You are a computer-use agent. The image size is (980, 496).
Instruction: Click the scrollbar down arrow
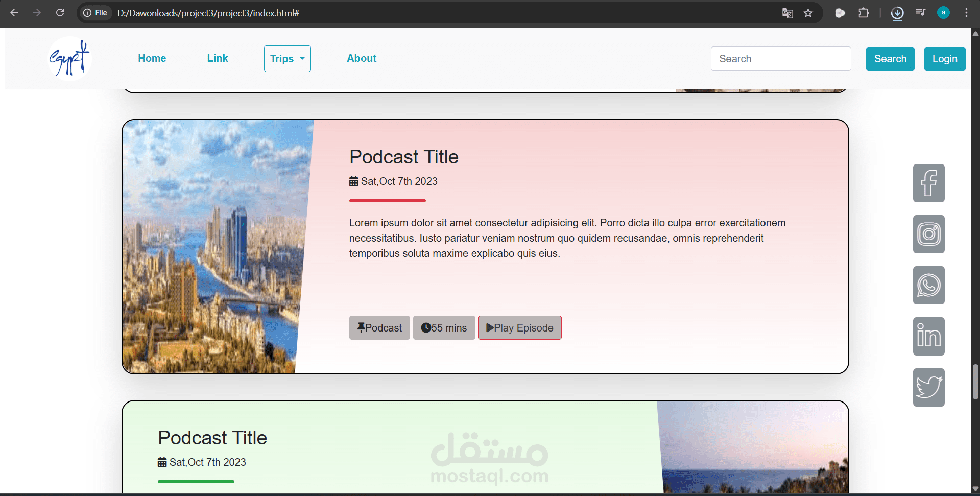point(975,489)
